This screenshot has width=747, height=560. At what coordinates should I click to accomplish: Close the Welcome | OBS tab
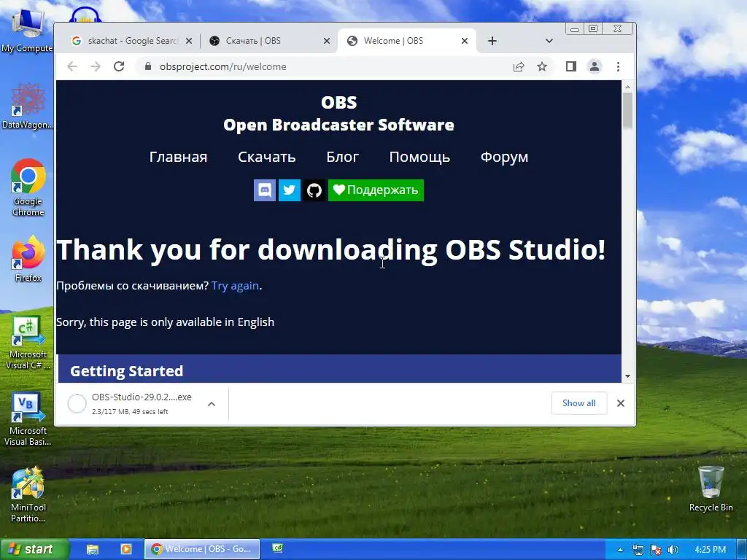(465, 41)
